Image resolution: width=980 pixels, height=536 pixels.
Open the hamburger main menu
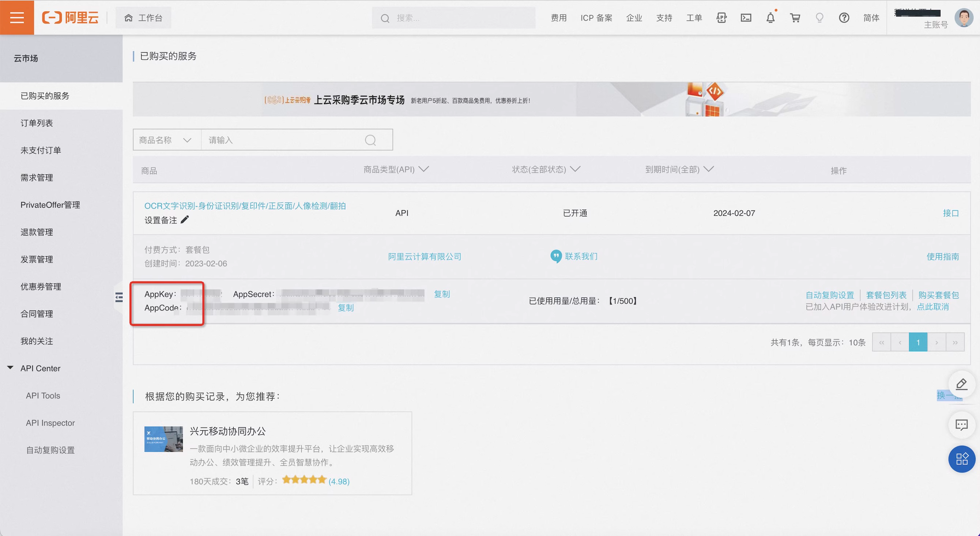pos(17,18)
